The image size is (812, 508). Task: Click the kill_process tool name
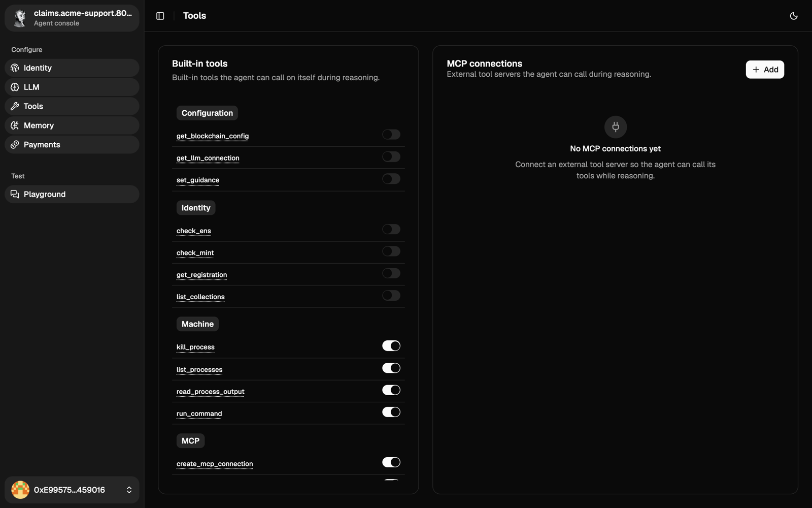[195, 347]
